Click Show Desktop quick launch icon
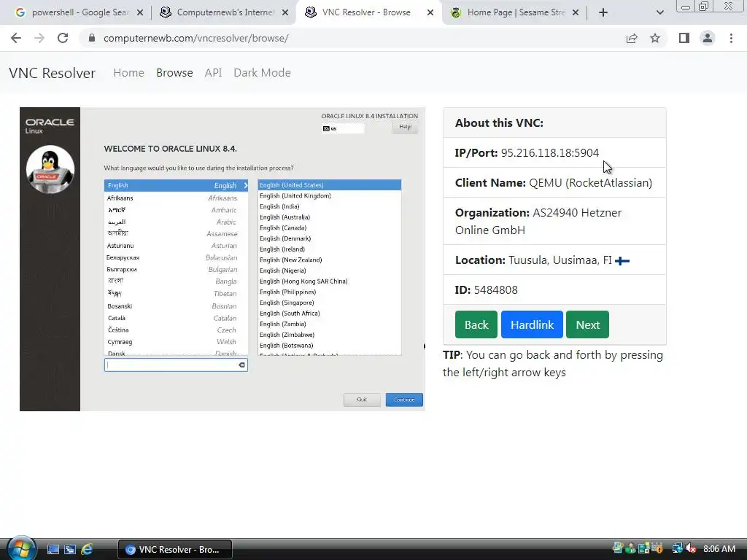Viewport: 747px width, 560px height. [x=53, y=550]
